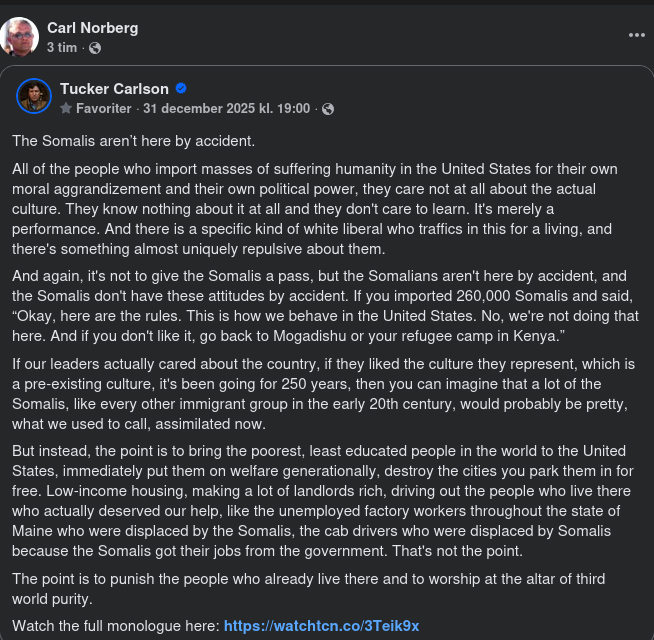Follow the watchtcn.co monologue link
Screen dimensions: 654x640
(x=321, y=626)
